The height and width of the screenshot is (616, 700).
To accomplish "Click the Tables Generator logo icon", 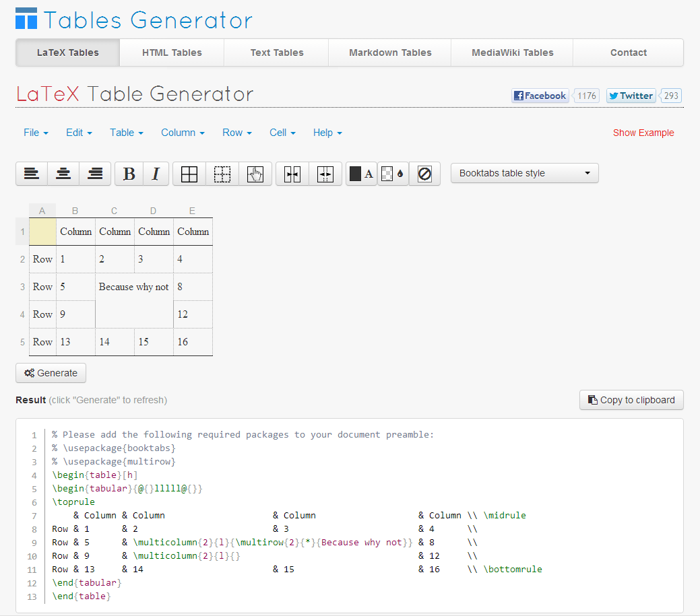I will pyautogui.click(x=26, y=18).
